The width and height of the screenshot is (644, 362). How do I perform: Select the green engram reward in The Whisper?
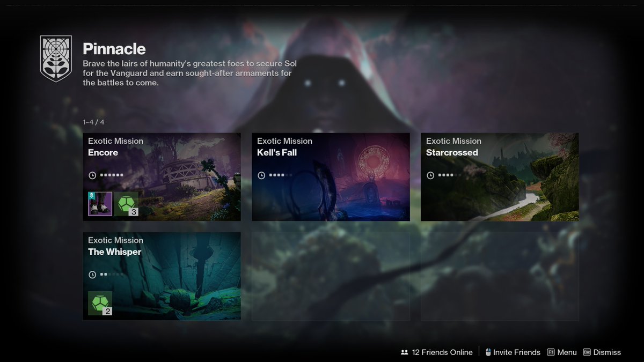click(x=100, y=303)
